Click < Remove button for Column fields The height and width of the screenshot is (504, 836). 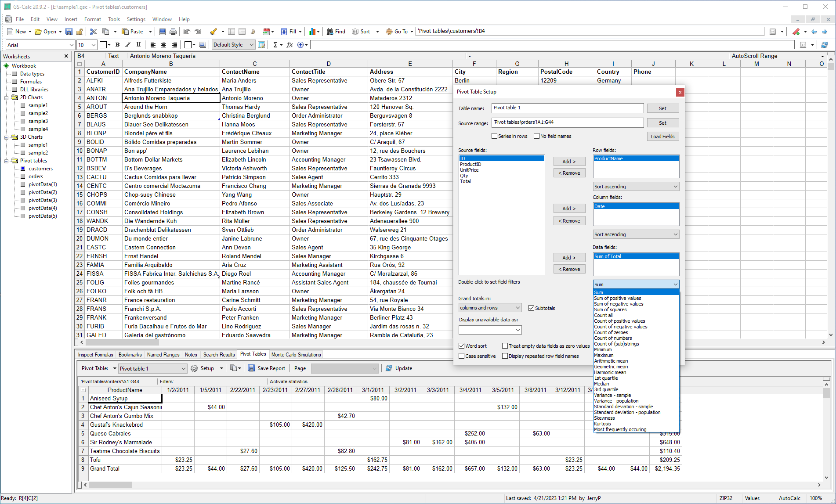point(569,221)
